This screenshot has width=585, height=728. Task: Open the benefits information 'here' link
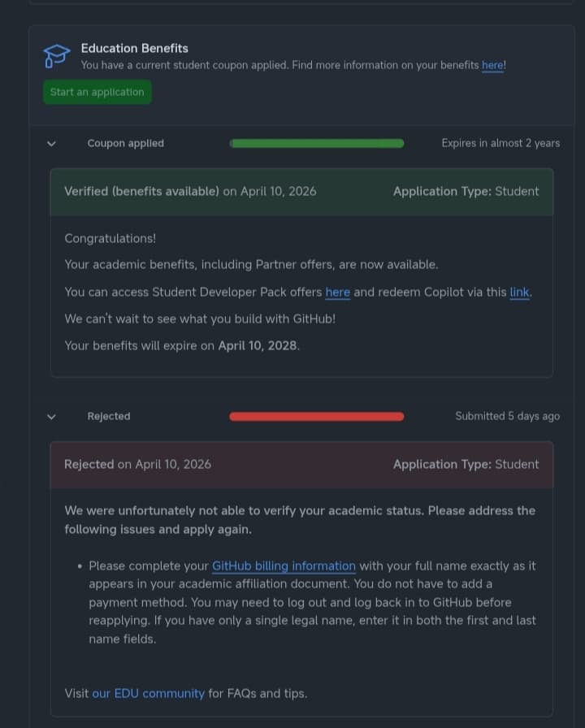coord(492,65)
